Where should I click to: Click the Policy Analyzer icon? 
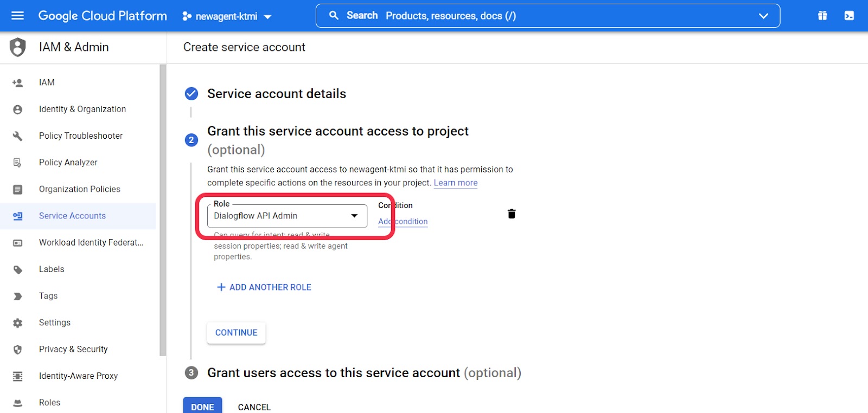coord(17,163)
